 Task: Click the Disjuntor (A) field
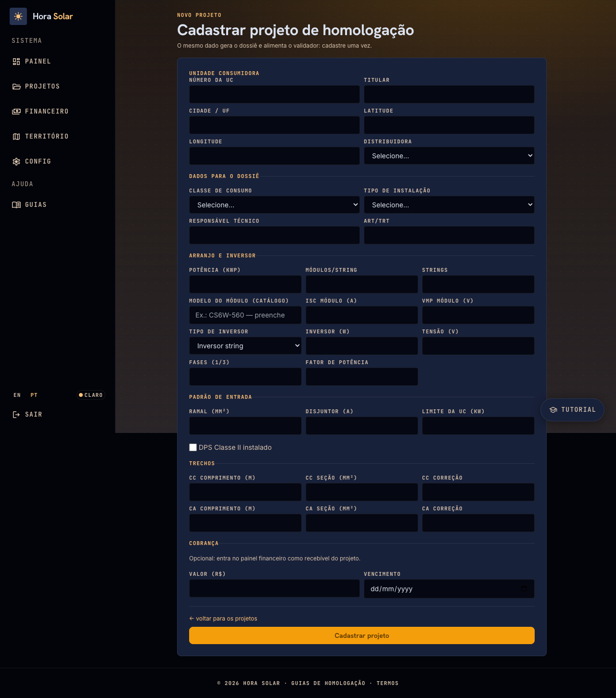(362, 426)
